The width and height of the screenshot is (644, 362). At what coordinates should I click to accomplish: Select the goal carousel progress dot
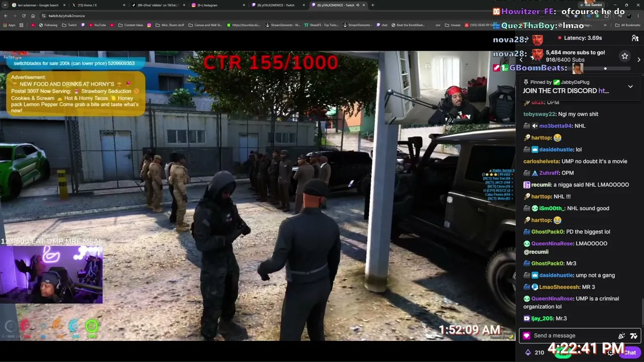[x=605, y=69]
